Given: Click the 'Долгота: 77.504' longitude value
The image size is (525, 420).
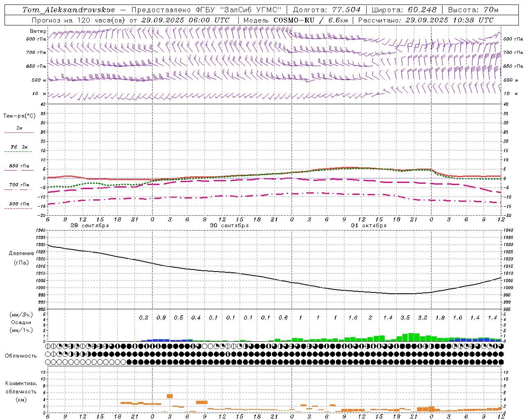Looking at the screenshot, I should point(327,10).
